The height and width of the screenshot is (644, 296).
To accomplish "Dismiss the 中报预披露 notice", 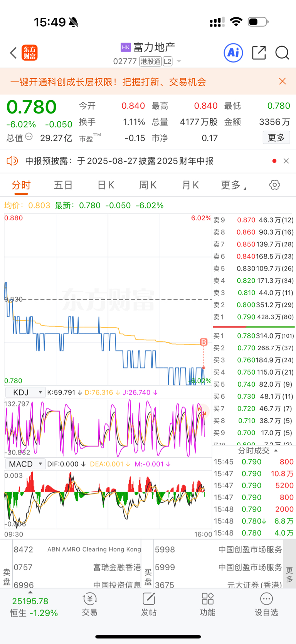I will pos(286,161).
